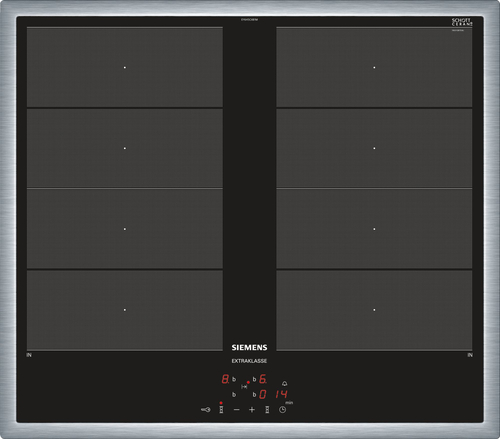Click the EXTRAKLASSE label
500x439 pixels.
point(249,361)
